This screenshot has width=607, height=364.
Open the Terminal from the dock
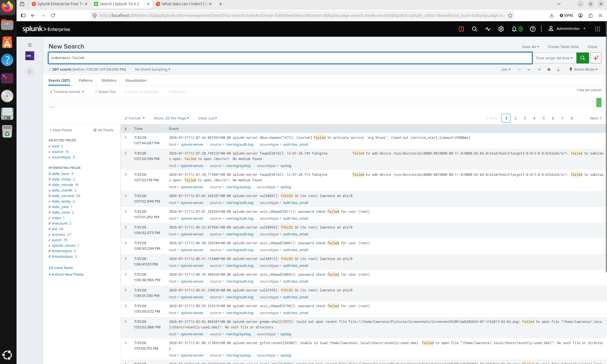click(x=7, y=78)
